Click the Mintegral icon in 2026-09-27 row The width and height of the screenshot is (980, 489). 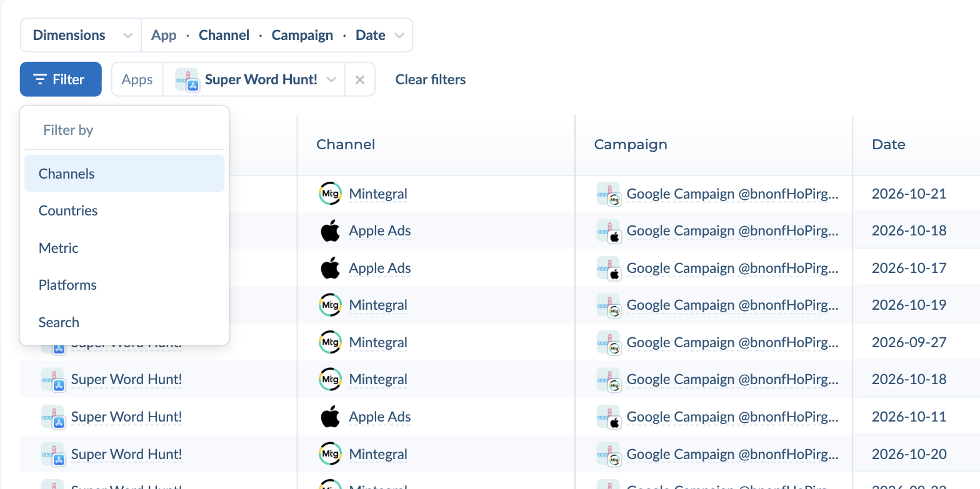[330, 342]
